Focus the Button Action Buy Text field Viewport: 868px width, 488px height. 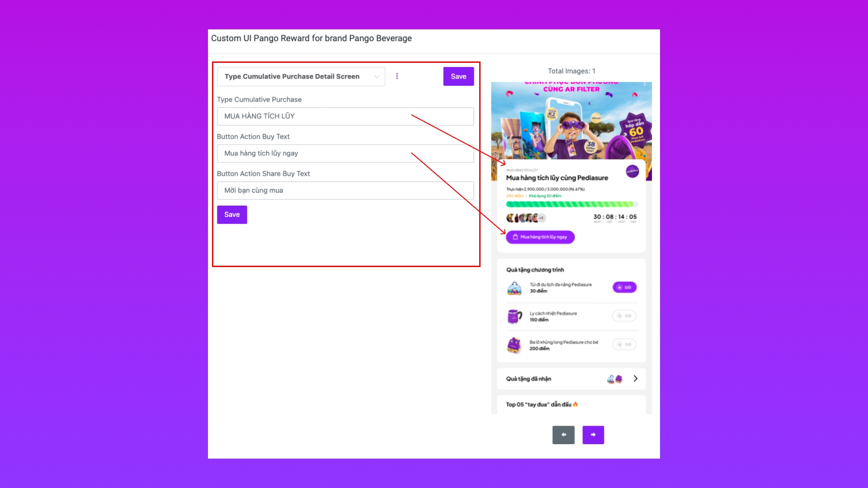(x=345, y=153)
